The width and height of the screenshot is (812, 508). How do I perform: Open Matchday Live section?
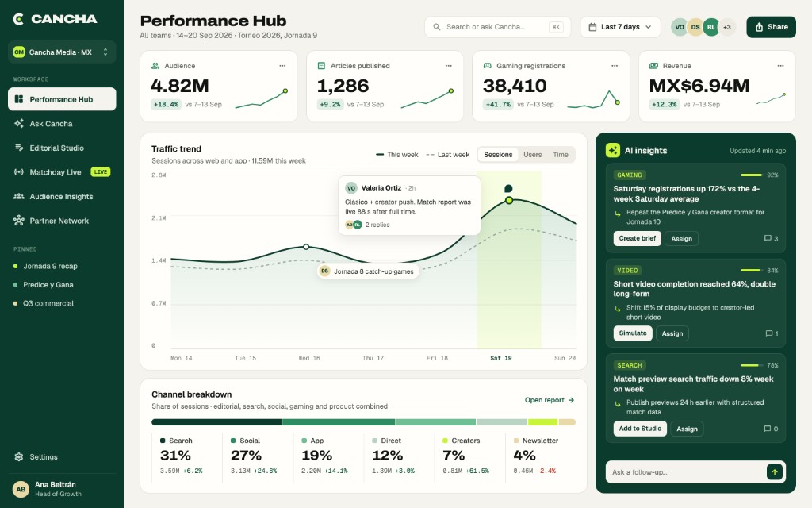tap(62, 172)
